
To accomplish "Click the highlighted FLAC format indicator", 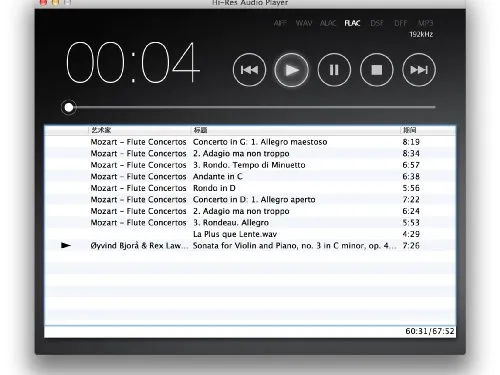I will click(352, 23).
